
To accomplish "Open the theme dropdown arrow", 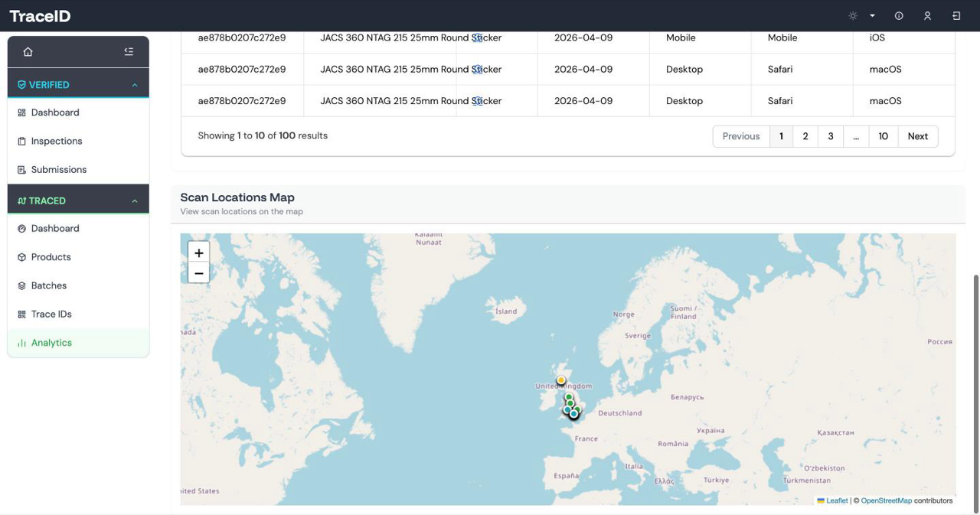I will pyautogui.click(x=872, y=16).
